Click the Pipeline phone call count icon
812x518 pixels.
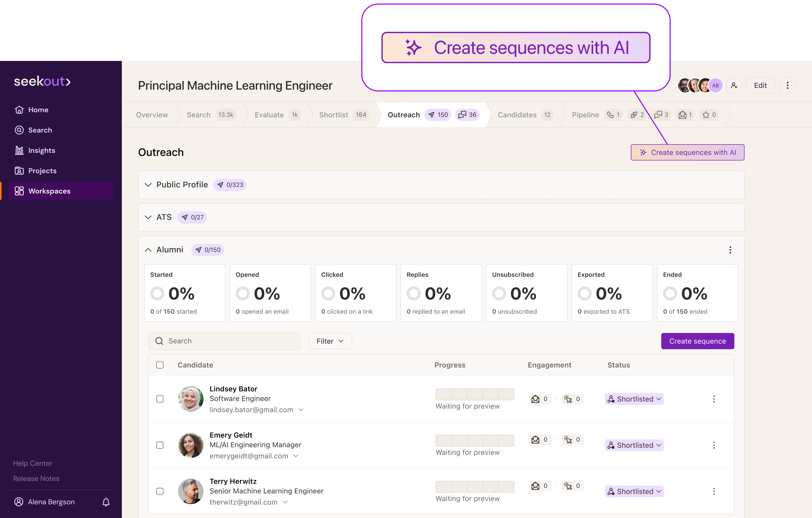pyautogui.click(x=610, y=115)
